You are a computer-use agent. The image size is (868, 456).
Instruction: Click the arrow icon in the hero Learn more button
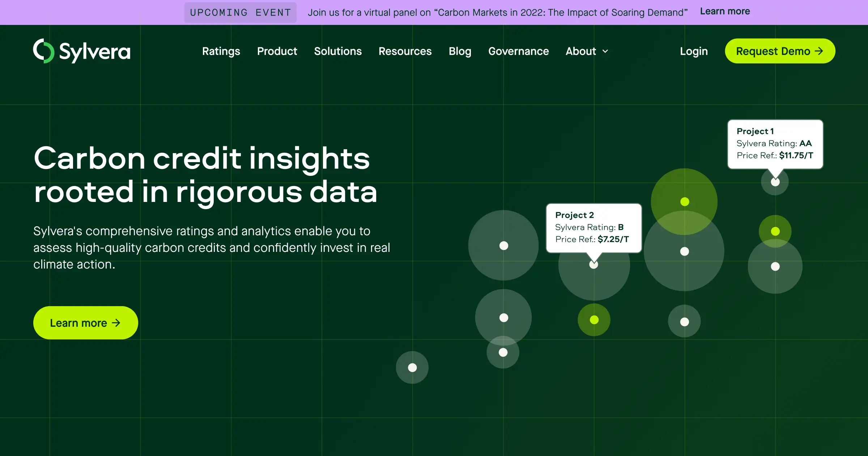116,323
